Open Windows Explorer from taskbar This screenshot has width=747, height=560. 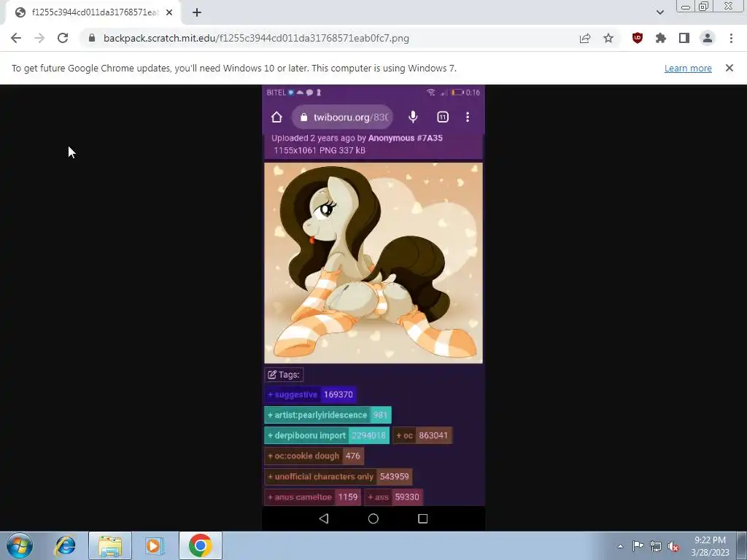click(110, 545)
